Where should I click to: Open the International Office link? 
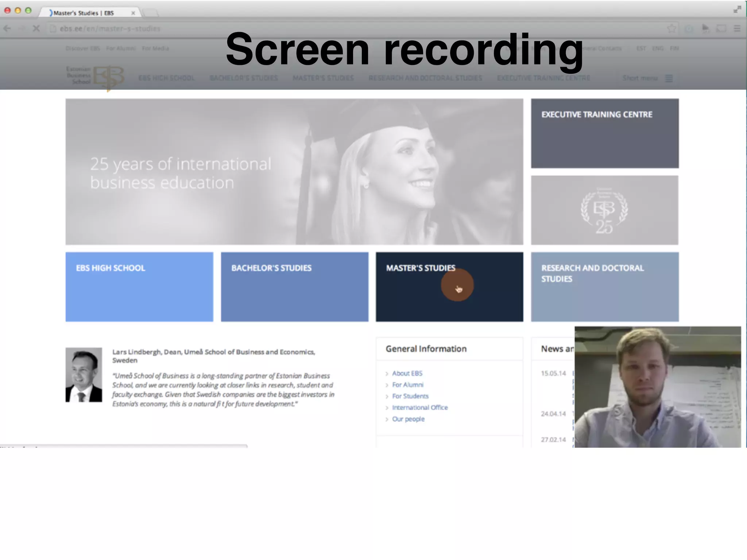tap(420, 408)
